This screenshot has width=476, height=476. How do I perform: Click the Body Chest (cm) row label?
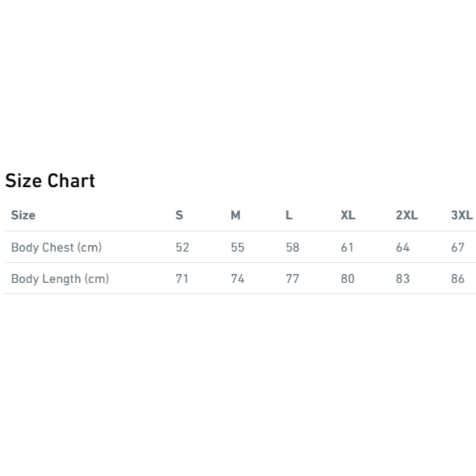click(x=57, y=247)
